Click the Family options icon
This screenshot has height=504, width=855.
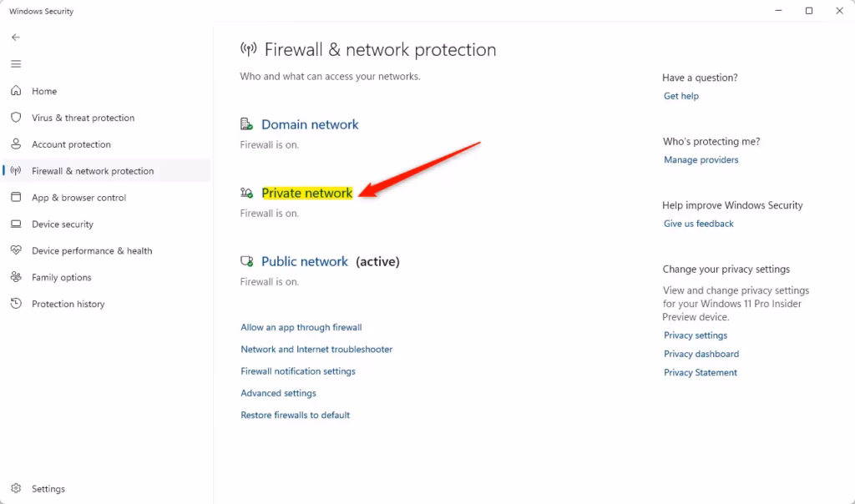tap(16, 277)
